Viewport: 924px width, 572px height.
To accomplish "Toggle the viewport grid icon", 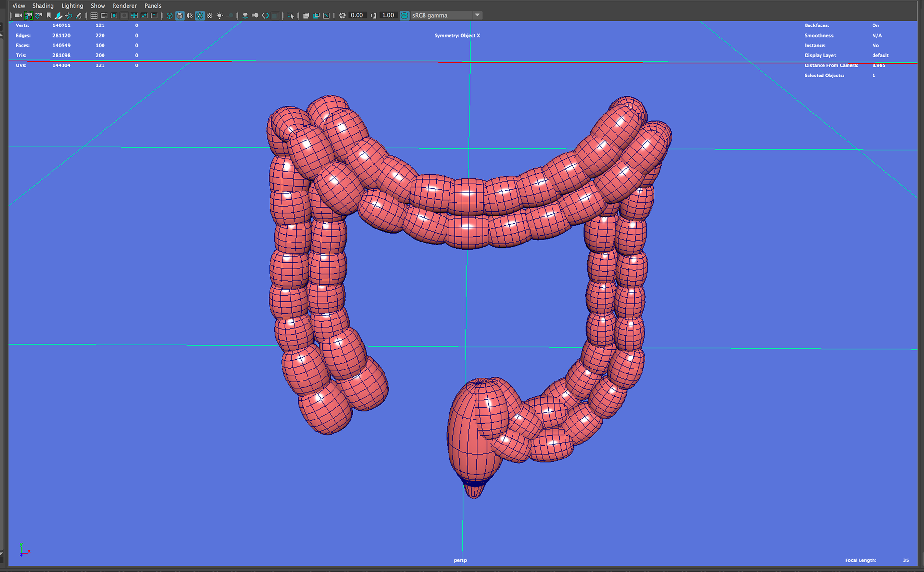I will [x=94, y=15].
